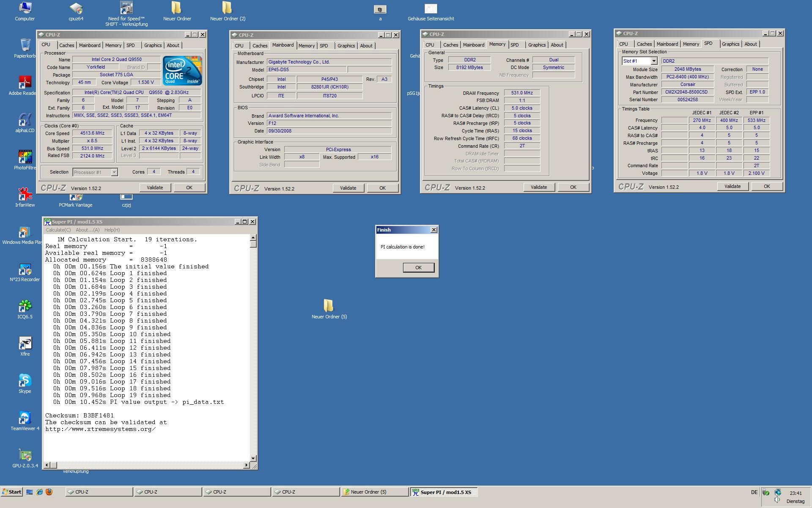
Task: Click the Core Speed 4513.6 MHz field
Action: click(x=92, y=133)
